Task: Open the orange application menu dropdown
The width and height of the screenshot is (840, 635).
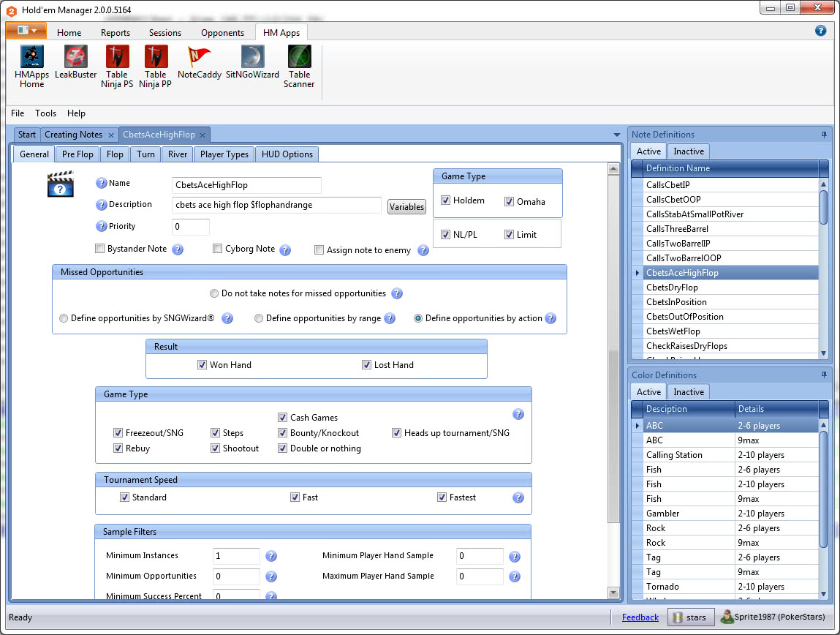Action: click(26, 31)
